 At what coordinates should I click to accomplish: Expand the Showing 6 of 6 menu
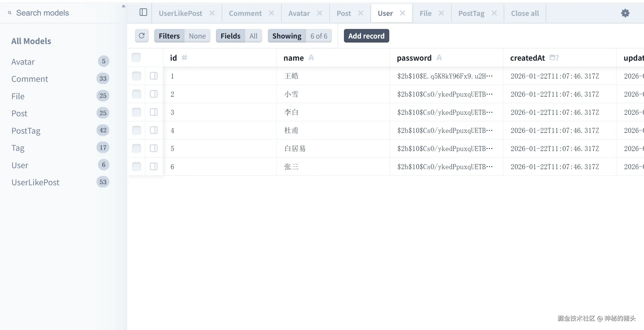pyautogui.click(x=300, y=36)
